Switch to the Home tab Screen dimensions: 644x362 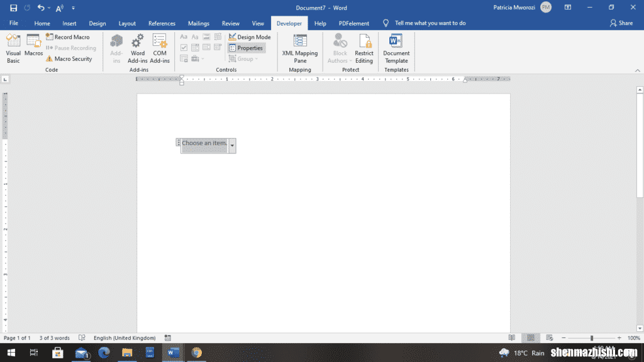click(x=42, y=23)
